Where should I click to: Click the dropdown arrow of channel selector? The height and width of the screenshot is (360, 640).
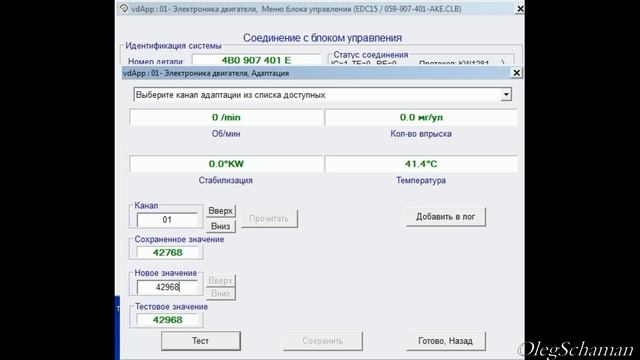pos(506,95)
